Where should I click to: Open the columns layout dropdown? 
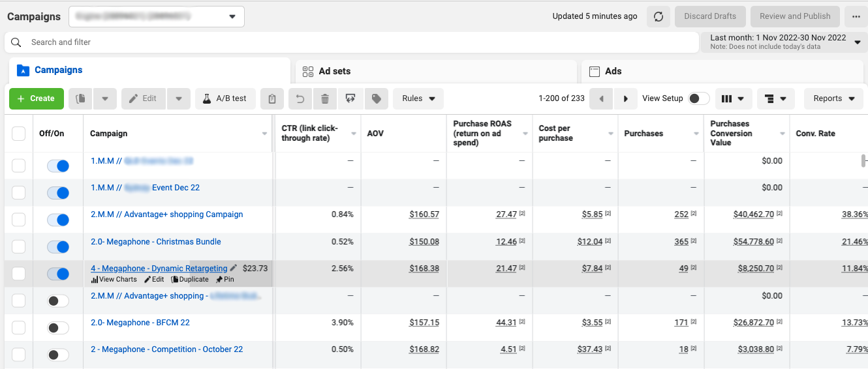[733, 98]
